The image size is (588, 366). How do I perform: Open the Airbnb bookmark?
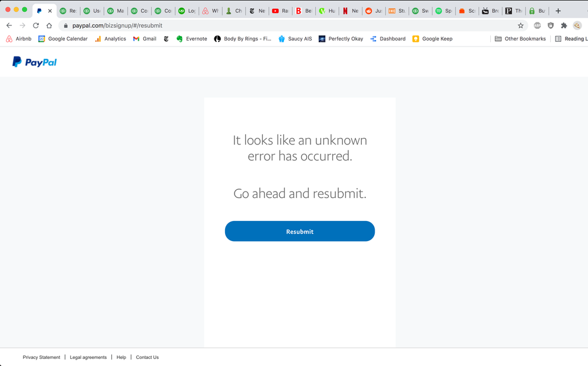pyautogui.click(x=18, y=39)
